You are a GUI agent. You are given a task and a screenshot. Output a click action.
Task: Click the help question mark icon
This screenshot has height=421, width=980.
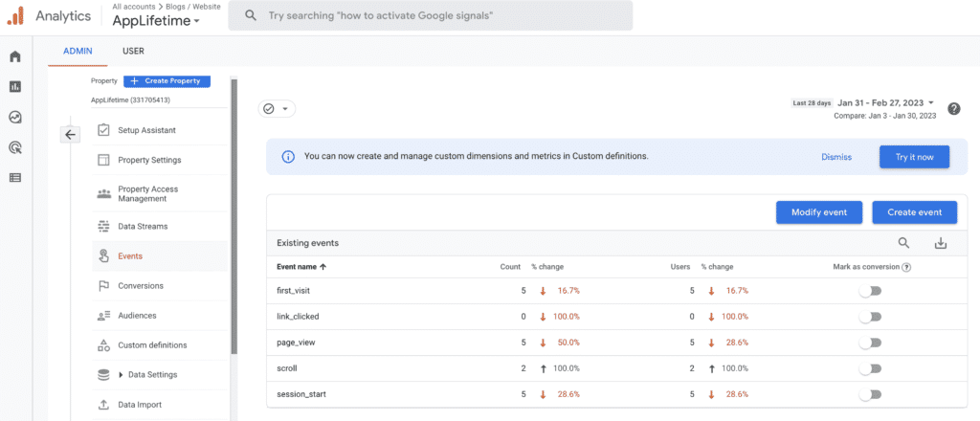[x=953, y=108]
